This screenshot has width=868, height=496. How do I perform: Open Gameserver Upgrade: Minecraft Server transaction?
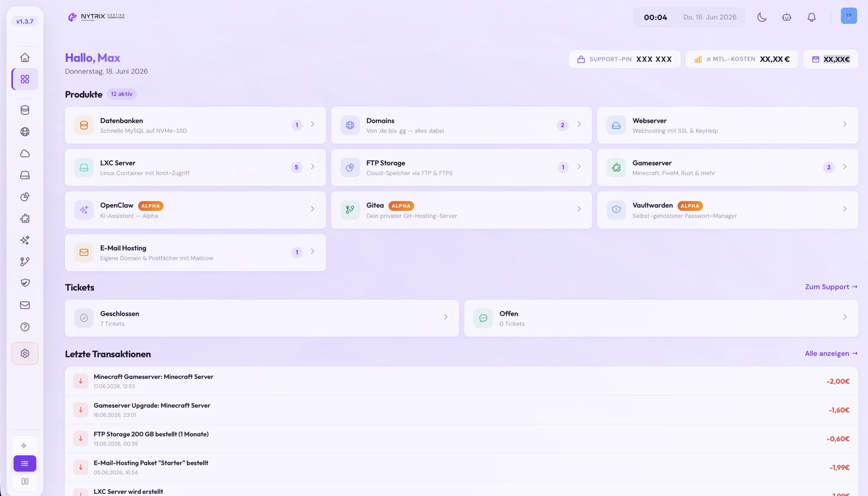coord(461,410)
